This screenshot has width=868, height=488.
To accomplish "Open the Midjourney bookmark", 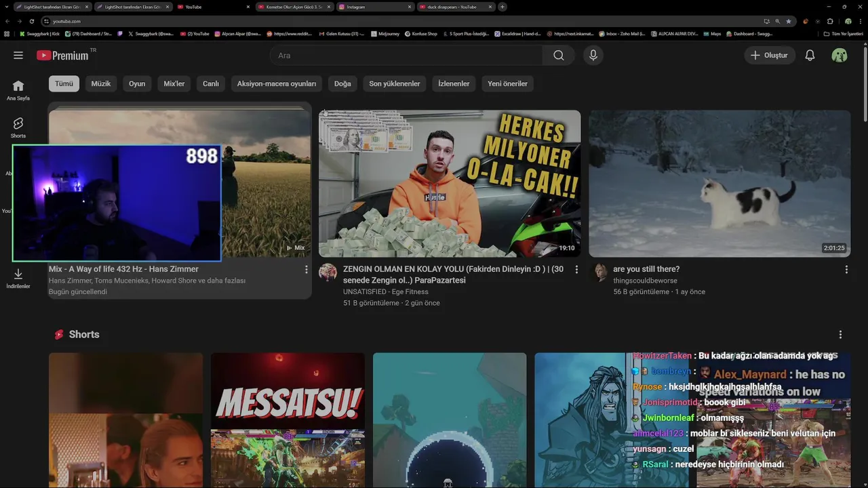I will tap(385, 33).
